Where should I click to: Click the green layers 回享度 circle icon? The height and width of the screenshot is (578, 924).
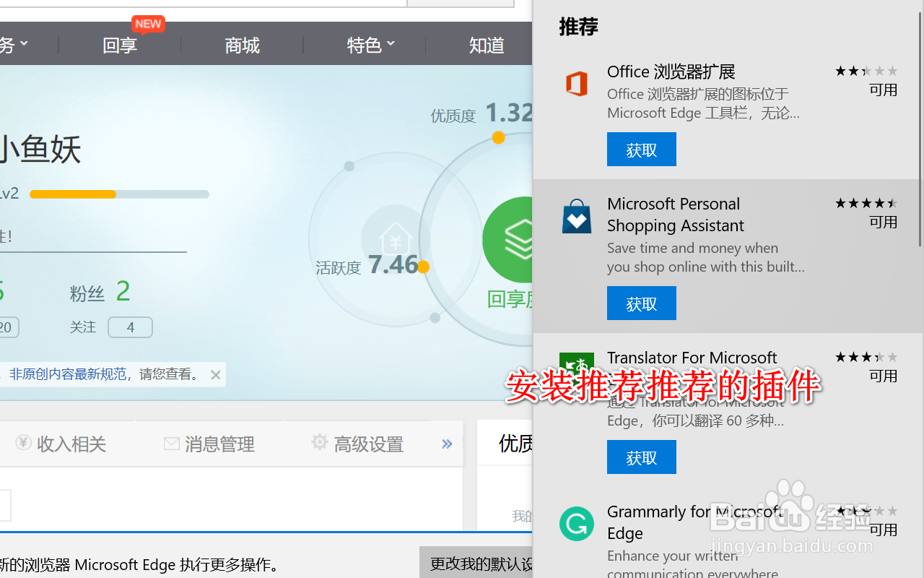[x=508, y=240]
